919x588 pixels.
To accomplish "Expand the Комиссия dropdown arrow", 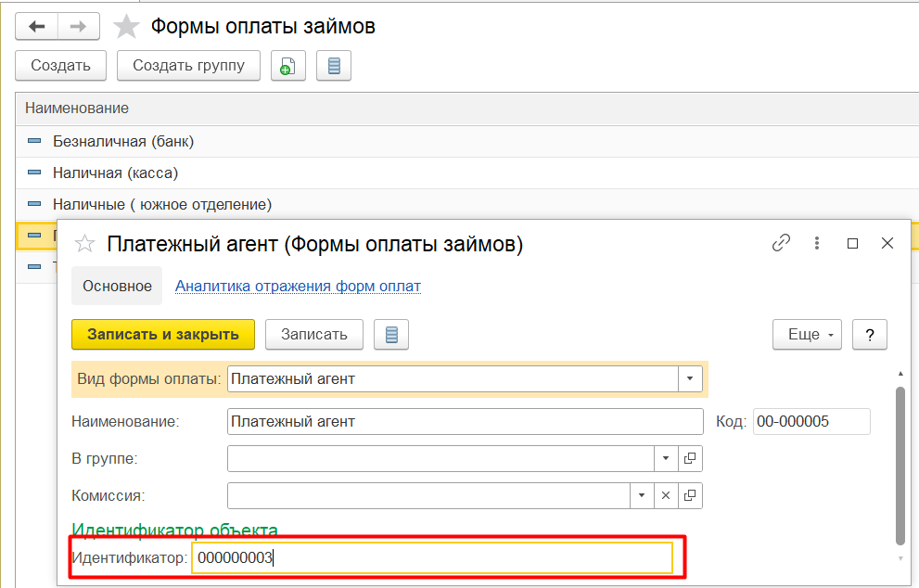I will tap(642, 495).
